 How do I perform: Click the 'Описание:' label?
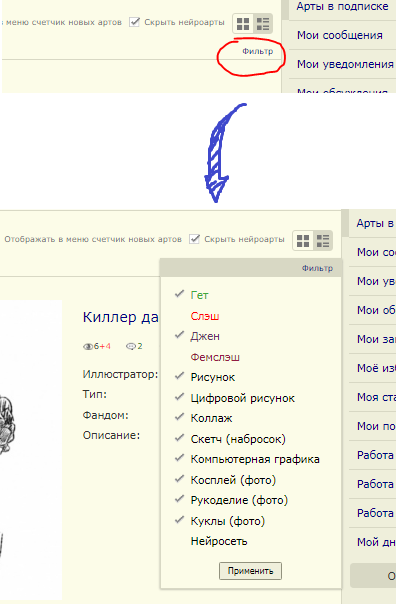click(111, 436)
